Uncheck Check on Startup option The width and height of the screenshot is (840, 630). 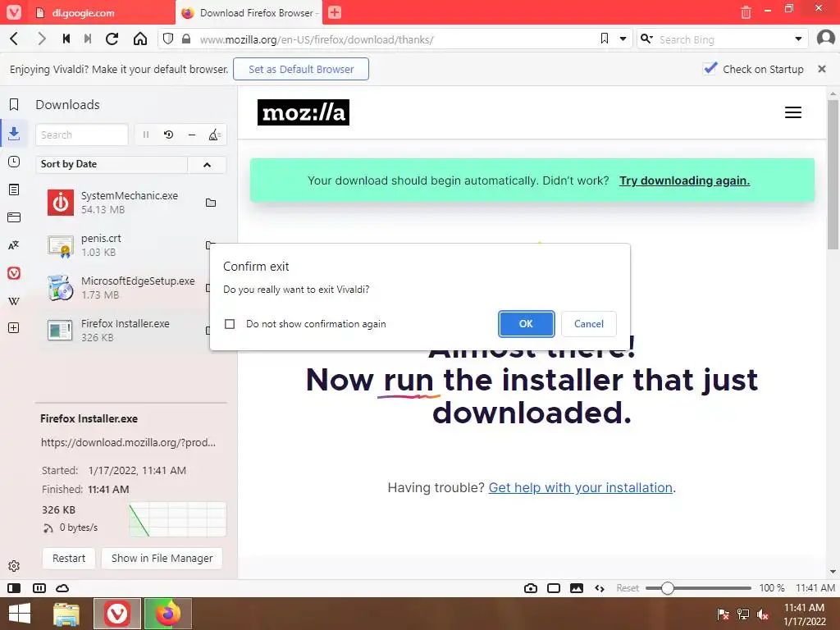tap(710, 69)
